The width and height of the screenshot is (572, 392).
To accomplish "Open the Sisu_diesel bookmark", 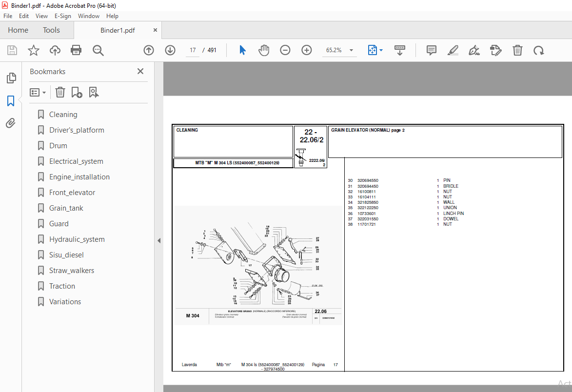I will click(x=66, y=255).
